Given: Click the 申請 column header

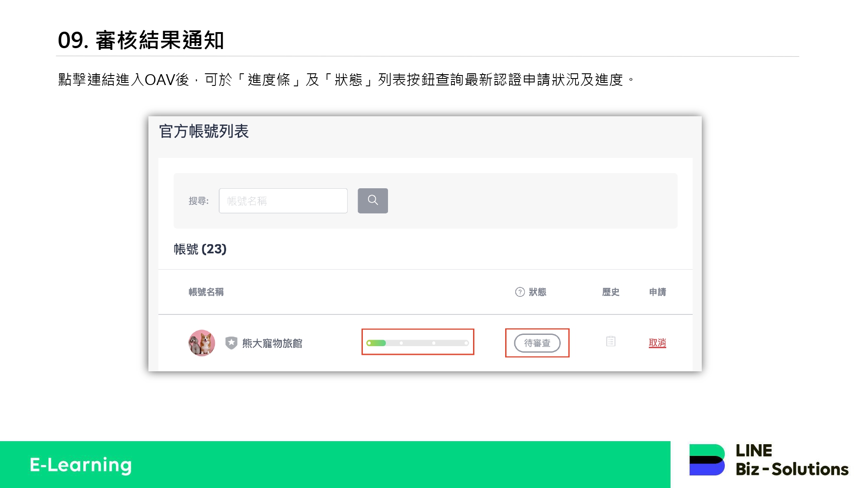Looking at the screenshot, I should (x=657, y=292).
